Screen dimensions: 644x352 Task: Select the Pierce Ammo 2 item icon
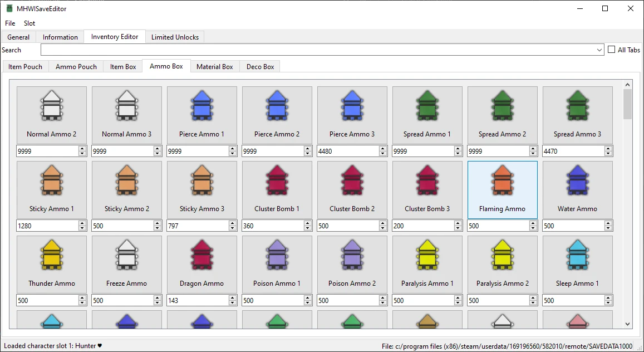coord(277,106)
